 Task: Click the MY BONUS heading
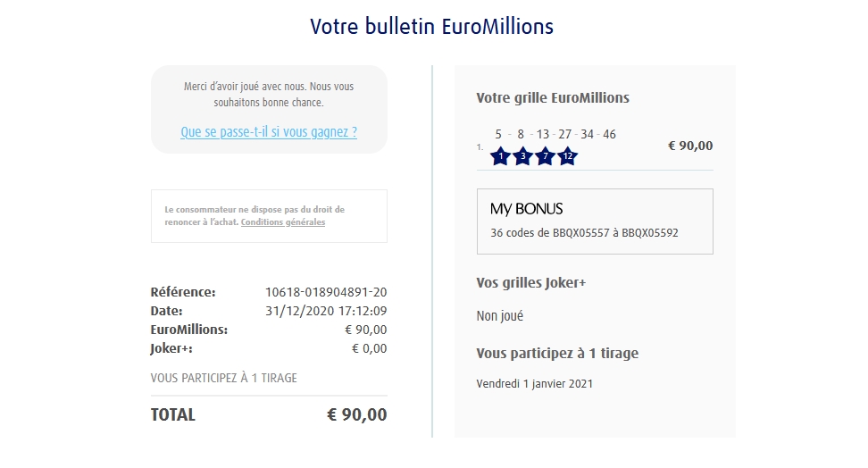point(526,209)
